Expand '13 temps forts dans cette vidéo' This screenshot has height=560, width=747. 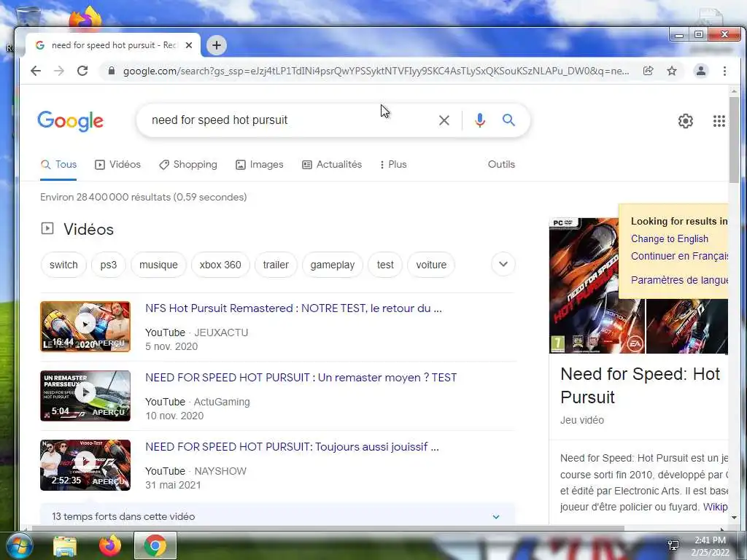click(x=277, y=516)
